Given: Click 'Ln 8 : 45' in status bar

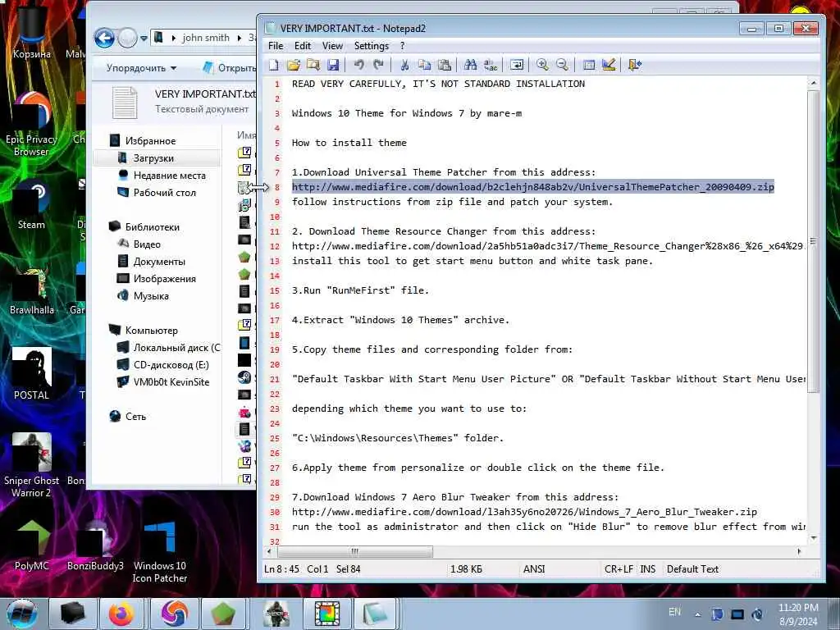Looking at the screenshot, I should [x=282, y=569].
